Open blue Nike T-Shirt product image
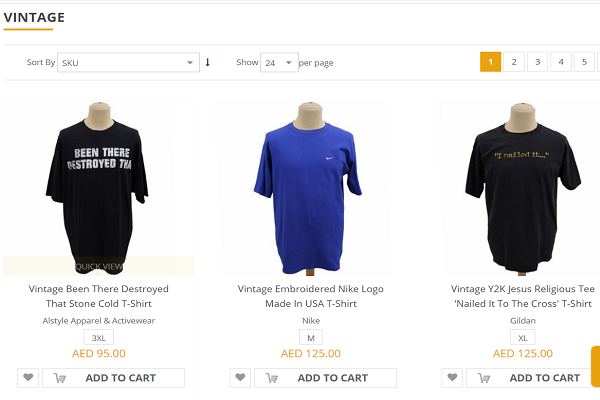 tap(309, 188)
